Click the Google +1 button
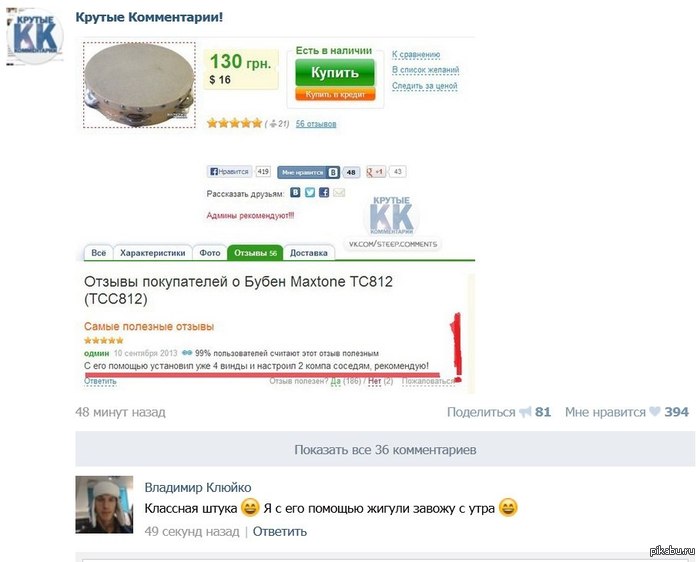Image resolution: width=700 pixels, height=562 pixels. tap(376, 171)
